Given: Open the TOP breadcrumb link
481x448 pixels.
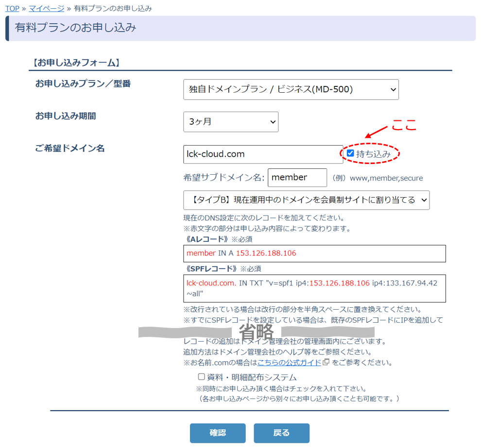Looking at the screenshot, I should click(12, 8).
